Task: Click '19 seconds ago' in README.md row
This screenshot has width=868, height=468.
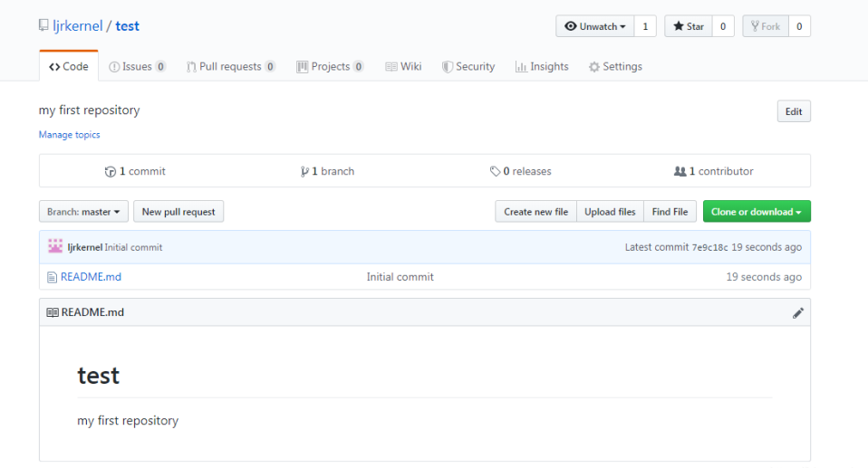Action: click(x=764, y=277)
